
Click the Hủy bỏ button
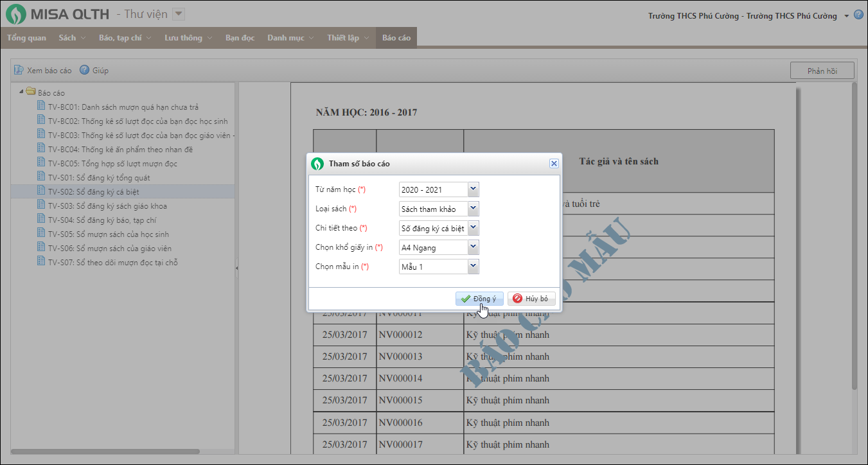(x=531, y=299)
